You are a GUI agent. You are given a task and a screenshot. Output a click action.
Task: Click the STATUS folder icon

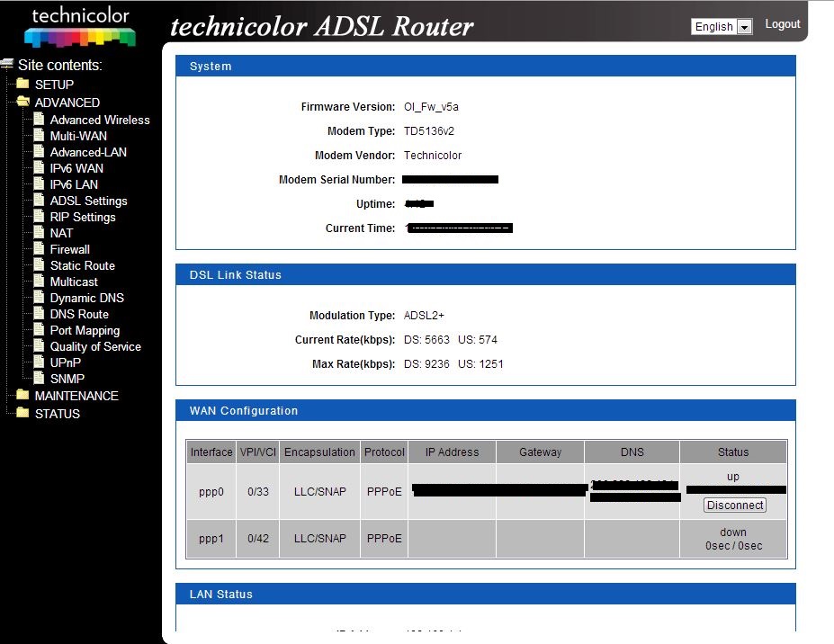(x=22, y=413)
